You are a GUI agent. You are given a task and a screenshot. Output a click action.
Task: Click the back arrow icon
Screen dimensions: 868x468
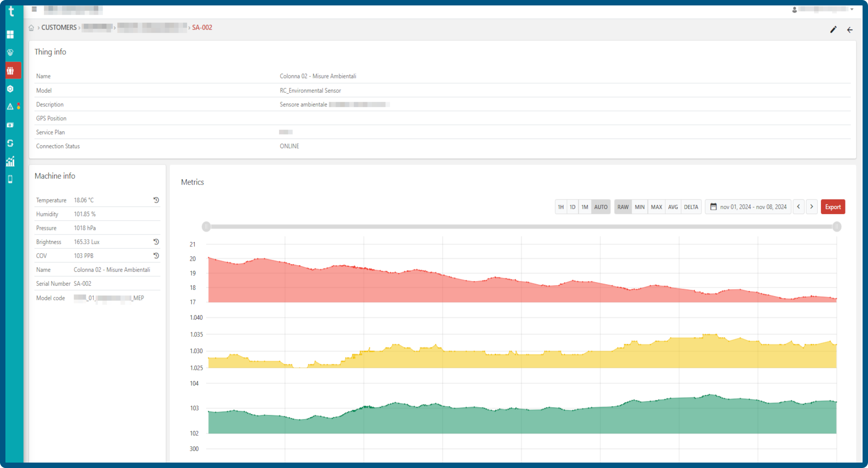click(x=850, y=30)
